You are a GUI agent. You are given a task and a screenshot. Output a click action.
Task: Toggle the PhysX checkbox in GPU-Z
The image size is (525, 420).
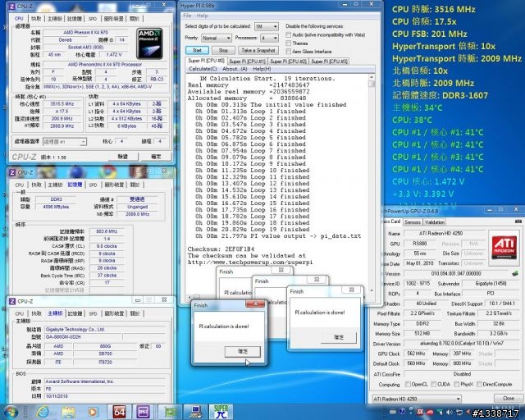click(456, 384)
